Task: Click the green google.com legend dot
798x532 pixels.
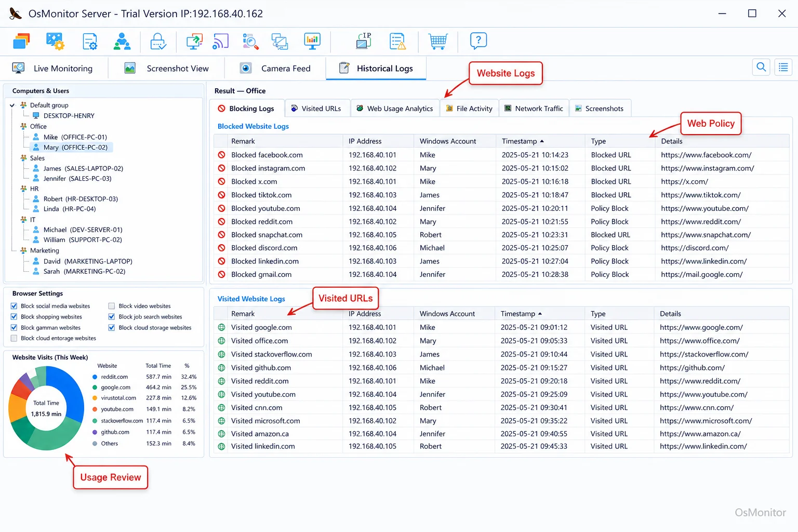Action: pyautogui.click(x=95, y=388)
